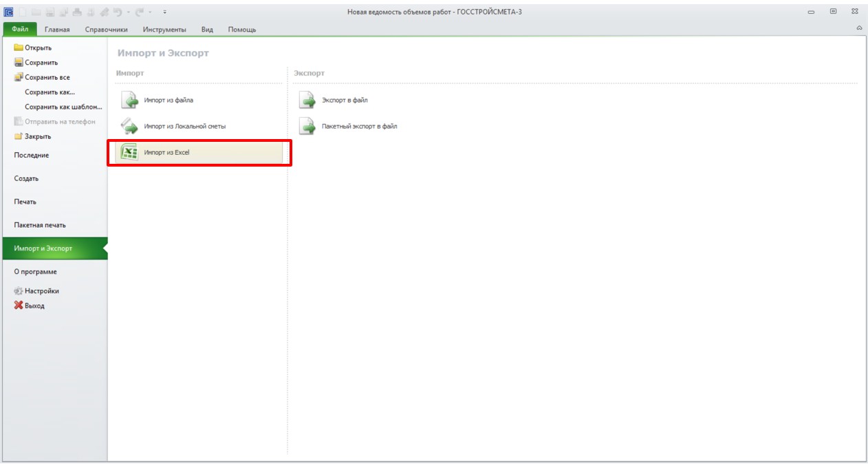
Task: Open Импорт из Локальной сметы
Action: click(x=184, y=127)
